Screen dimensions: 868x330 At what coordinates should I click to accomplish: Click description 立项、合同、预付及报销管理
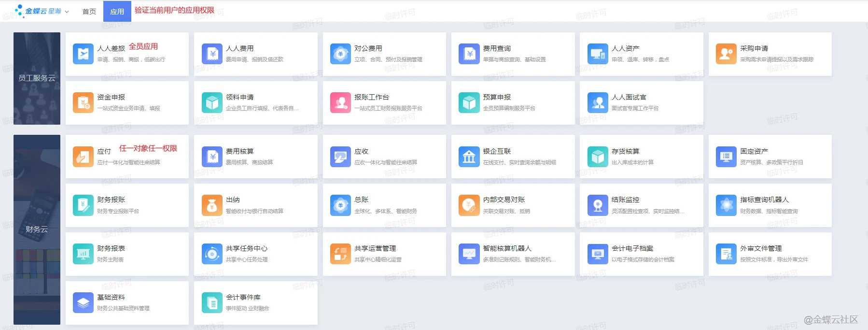[x=388, y=59]
